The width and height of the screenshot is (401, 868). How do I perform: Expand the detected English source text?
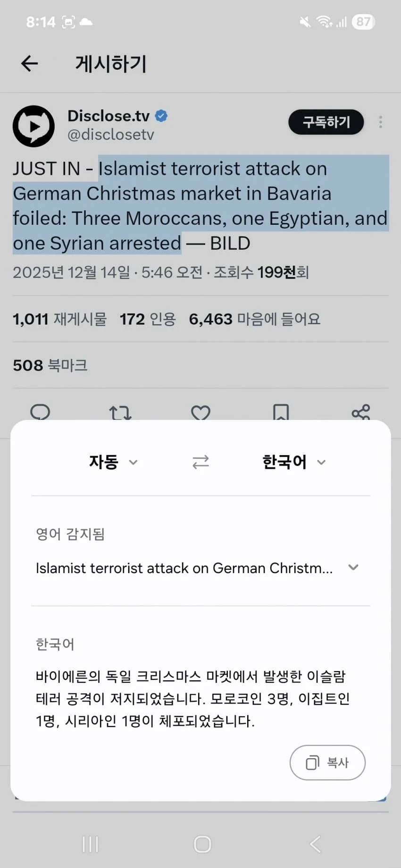pyautogui.click(x=353, y=568)
